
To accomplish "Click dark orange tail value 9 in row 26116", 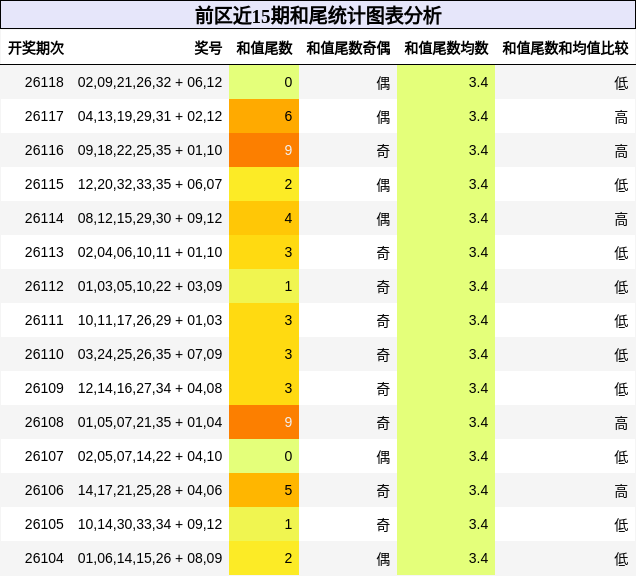I will pyautogui.click(x=264, y=150).
